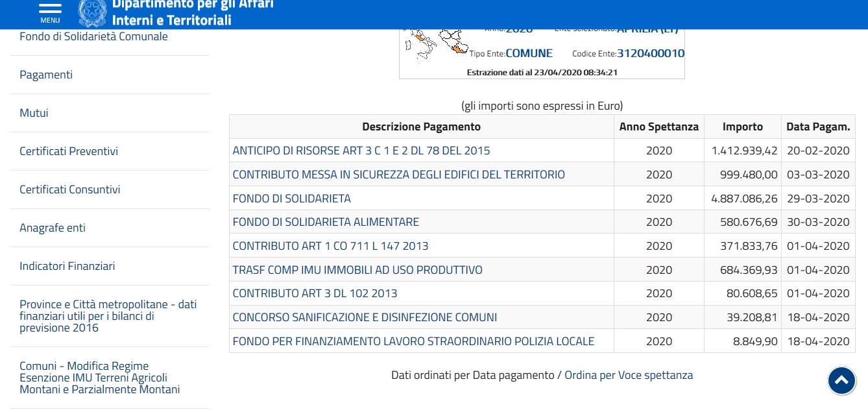
Task: Open TRASF COMP IMU IMMOBILI payment link
Action: (x=357, y=270)
